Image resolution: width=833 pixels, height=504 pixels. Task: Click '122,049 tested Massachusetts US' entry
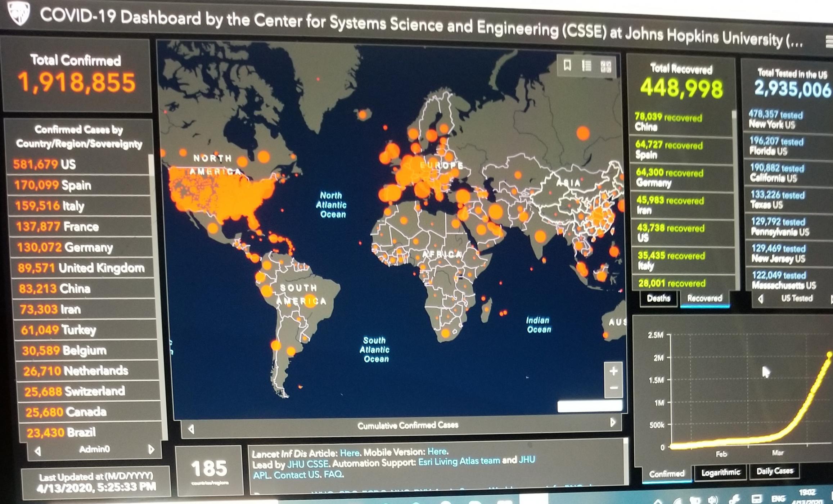click(x=791, y=280)
